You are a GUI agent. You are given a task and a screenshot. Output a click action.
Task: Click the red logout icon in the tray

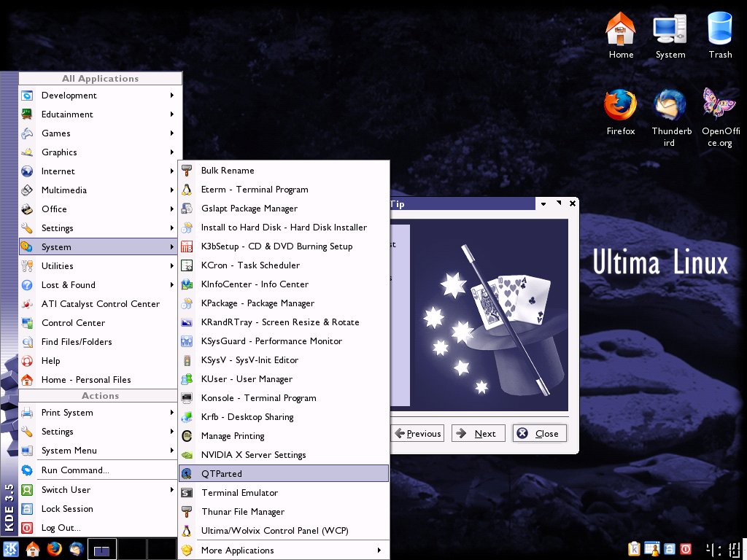[x=686, y=549]
